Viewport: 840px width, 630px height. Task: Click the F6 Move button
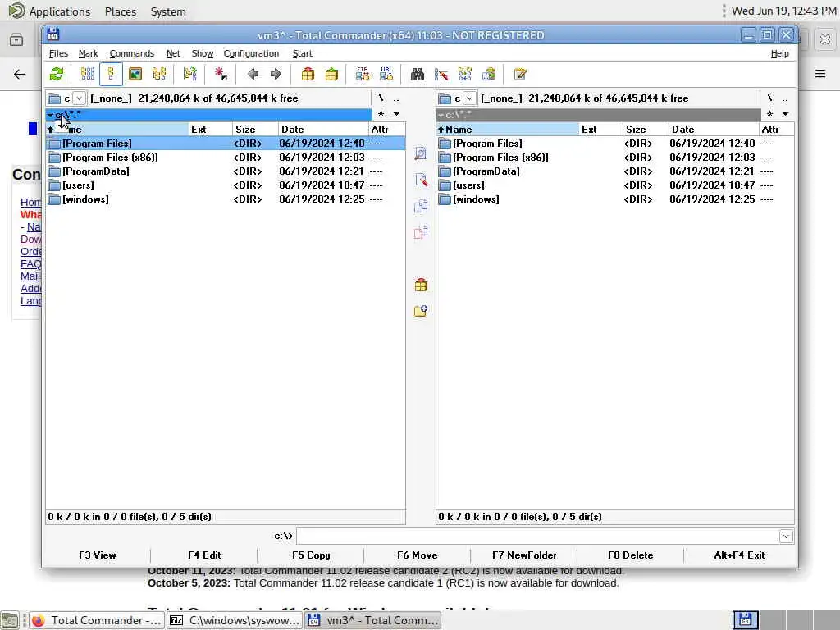pos(418,555)
